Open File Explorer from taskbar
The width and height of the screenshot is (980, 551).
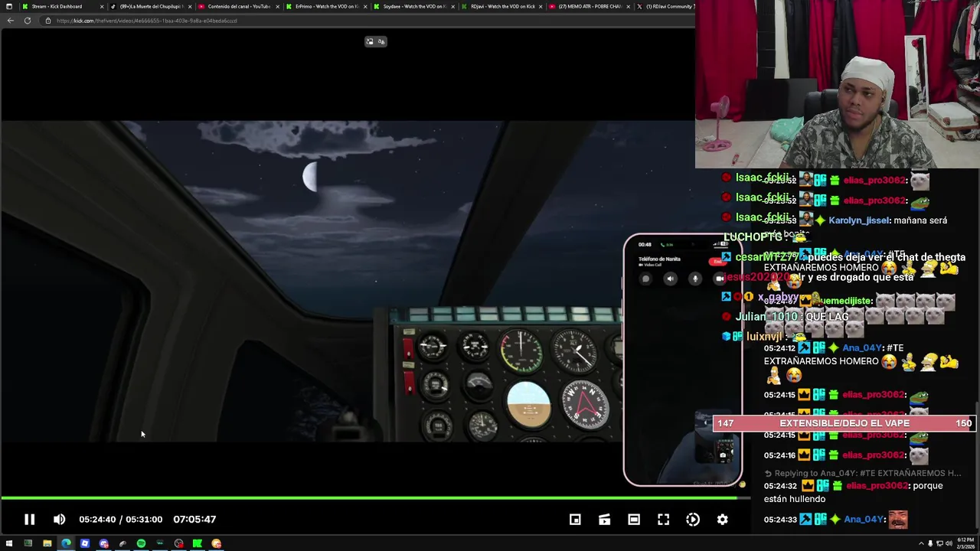(x=47, y=543)
